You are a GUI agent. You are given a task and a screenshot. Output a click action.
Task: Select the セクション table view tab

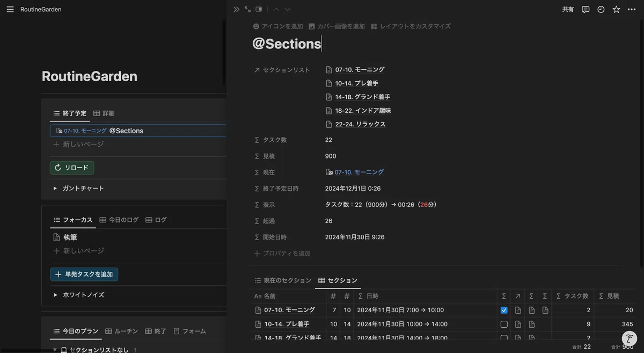[x=338, y=280]
